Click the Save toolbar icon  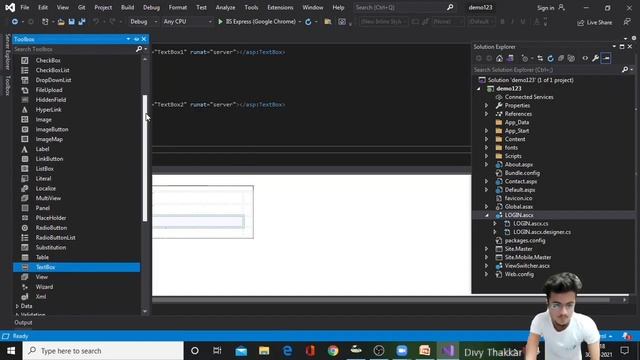point(71,22)
